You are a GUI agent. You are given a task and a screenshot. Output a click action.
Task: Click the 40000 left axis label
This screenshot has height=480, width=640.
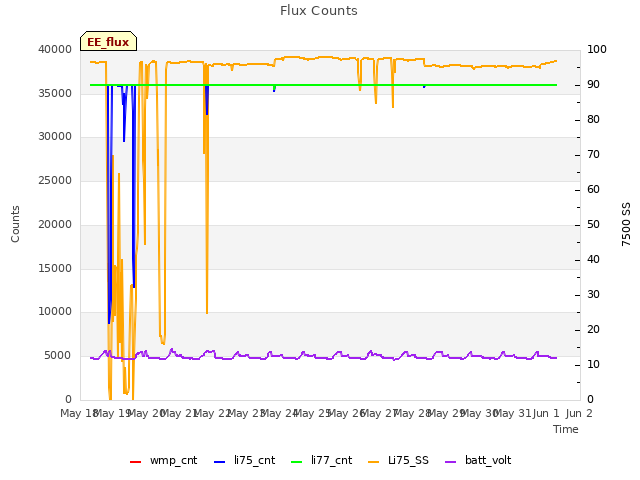click(x=55, y=49)
